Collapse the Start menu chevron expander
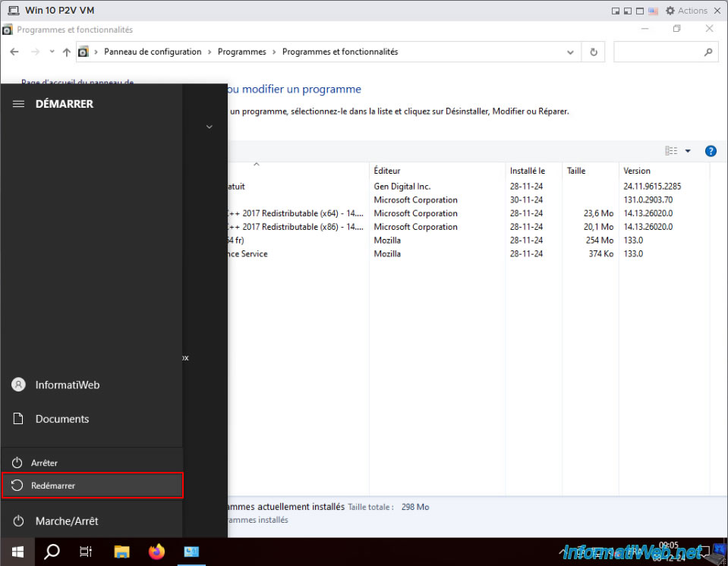This screenshot has width=728, height=566. [x=210, y=127]
